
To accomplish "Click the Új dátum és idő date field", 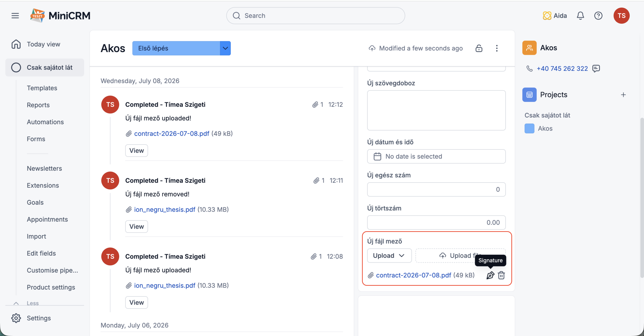I will tap(436, 156).
